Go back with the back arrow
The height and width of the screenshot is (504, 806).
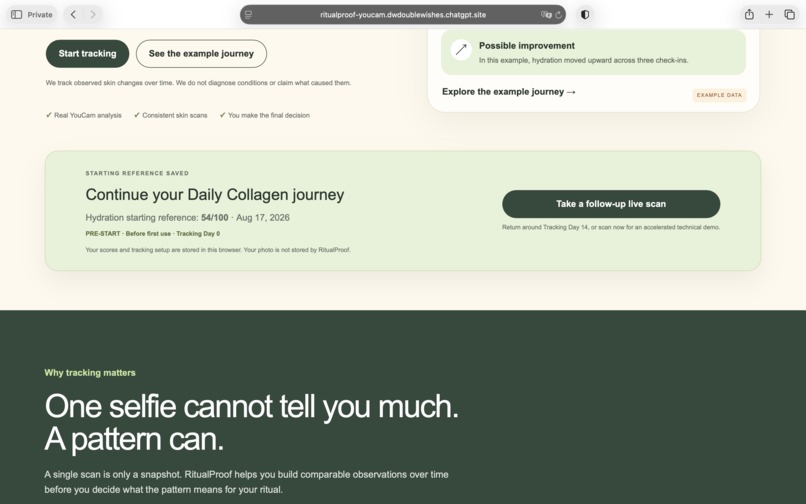[73, 14]
